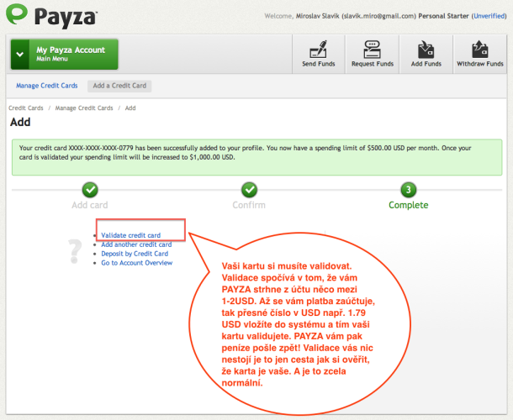The image size is (513, 420).
Task: Click the step 3 Complete circle
Action: [409, 190]
